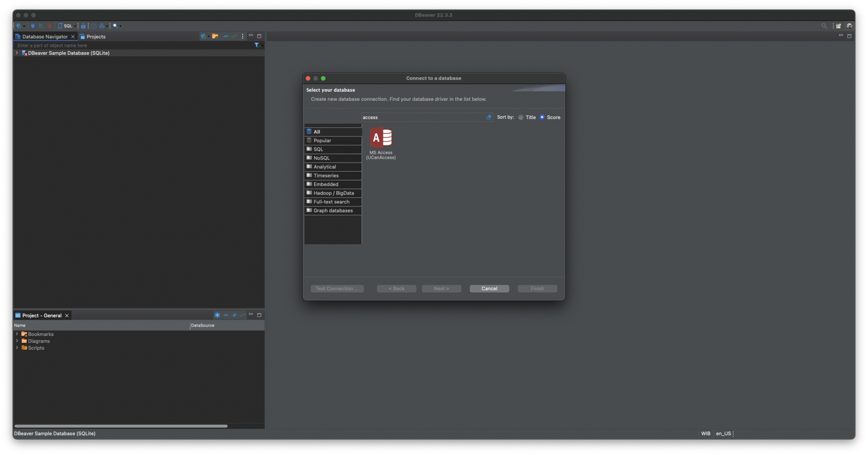Select the NoSQL database category
The height and width of the screenshot is (455, 868).
click(322, 158)
